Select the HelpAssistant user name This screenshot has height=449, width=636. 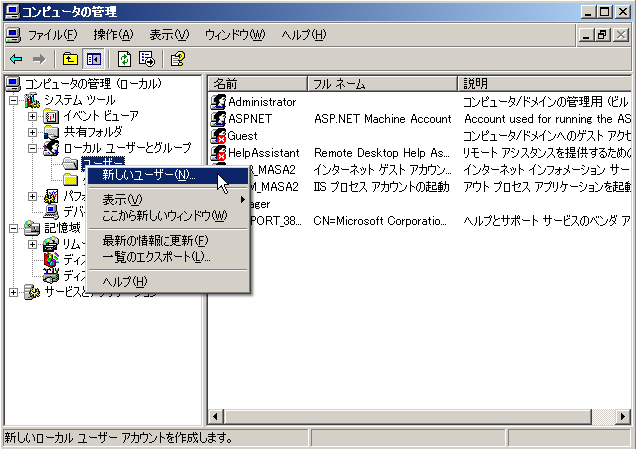tap(264, 153)
